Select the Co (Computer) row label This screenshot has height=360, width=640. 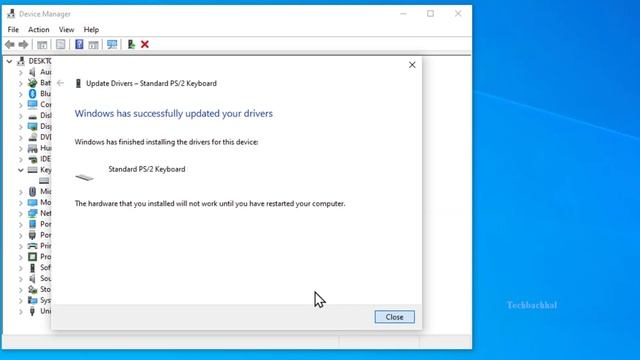click(x=46, y=104)
